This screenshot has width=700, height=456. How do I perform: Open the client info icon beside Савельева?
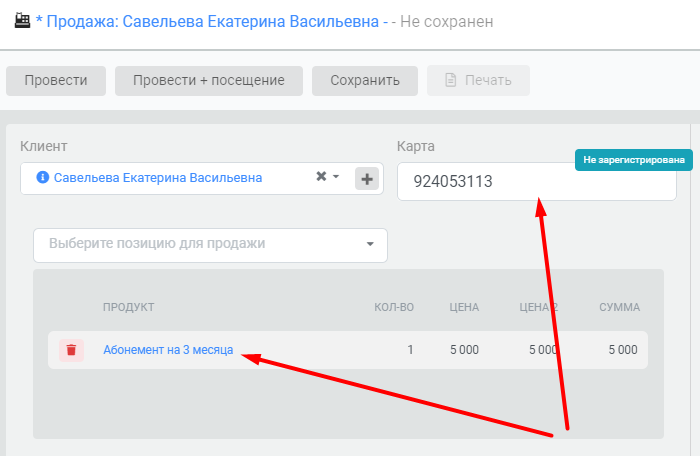[x=42, y=177]
